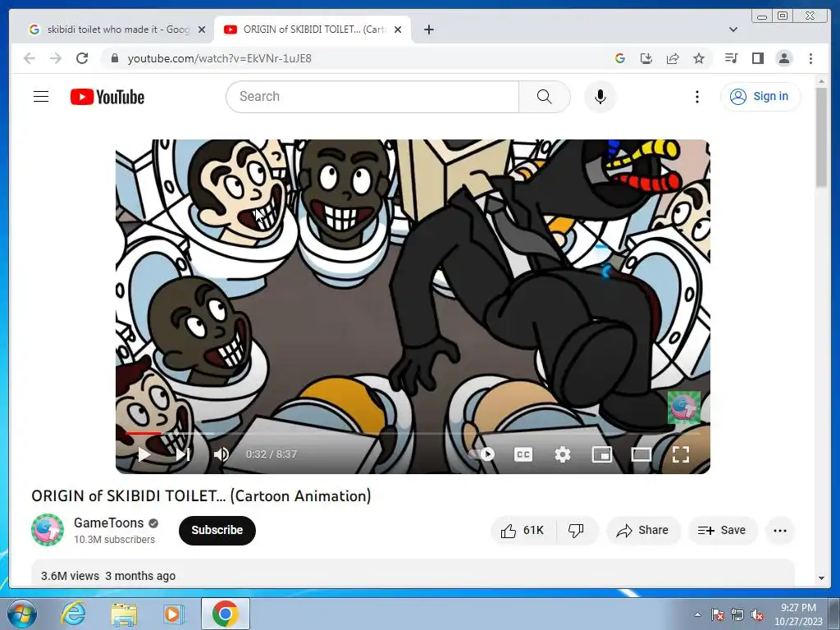Enter full screen mode
Viewport: 840px width, 630px height.
click(x=680, y=454)
